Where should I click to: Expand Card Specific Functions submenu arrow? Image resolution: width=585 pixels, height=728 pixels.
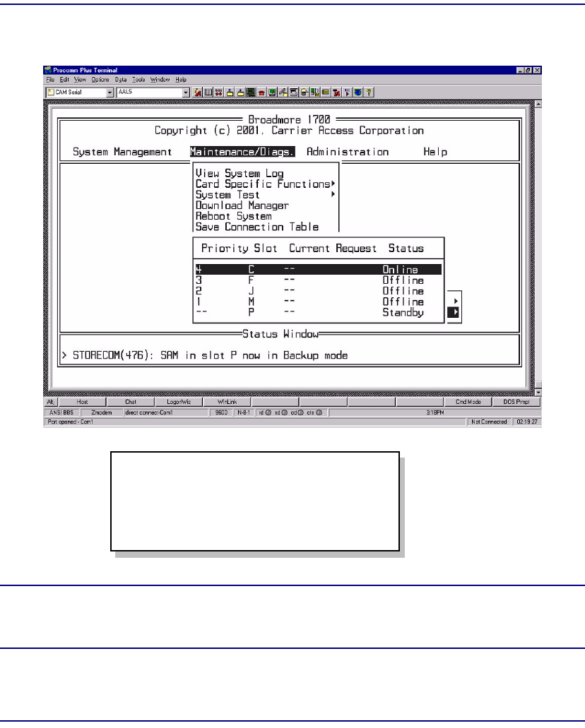pyautogui.click(x=333, y=184)
